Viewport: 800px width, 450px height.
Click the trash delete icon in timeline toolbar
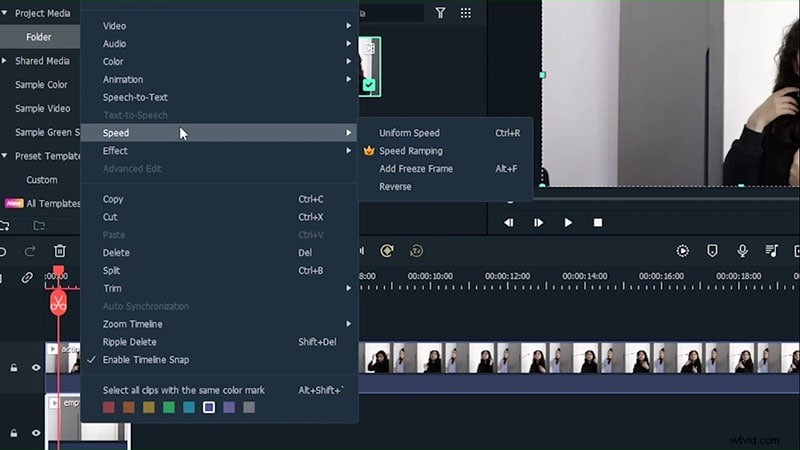[60, 251]
